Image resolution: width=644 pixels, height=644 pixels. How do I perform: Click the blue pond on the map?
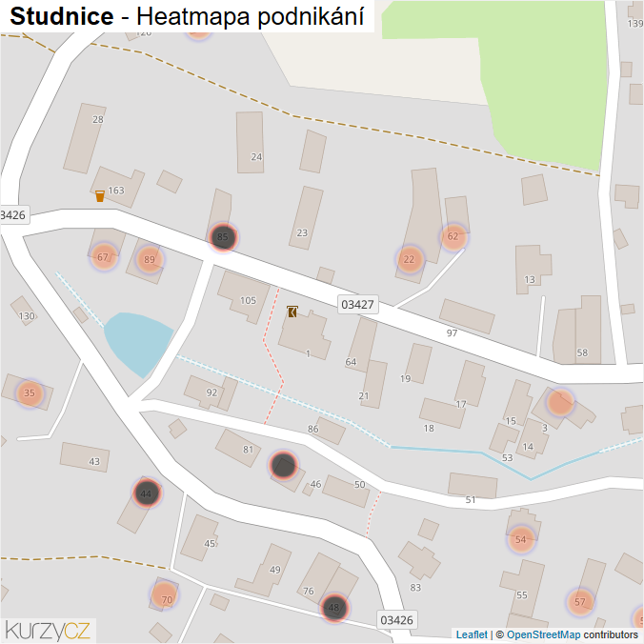point(137,343)
